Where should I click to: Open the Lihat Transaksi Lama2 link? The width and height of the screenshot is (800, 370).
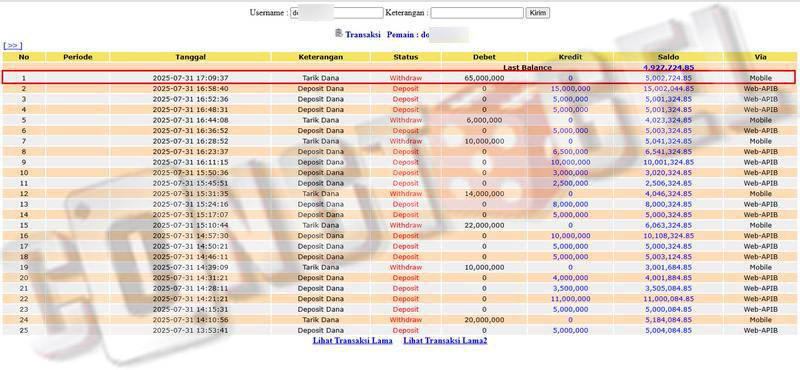point(445,340)
